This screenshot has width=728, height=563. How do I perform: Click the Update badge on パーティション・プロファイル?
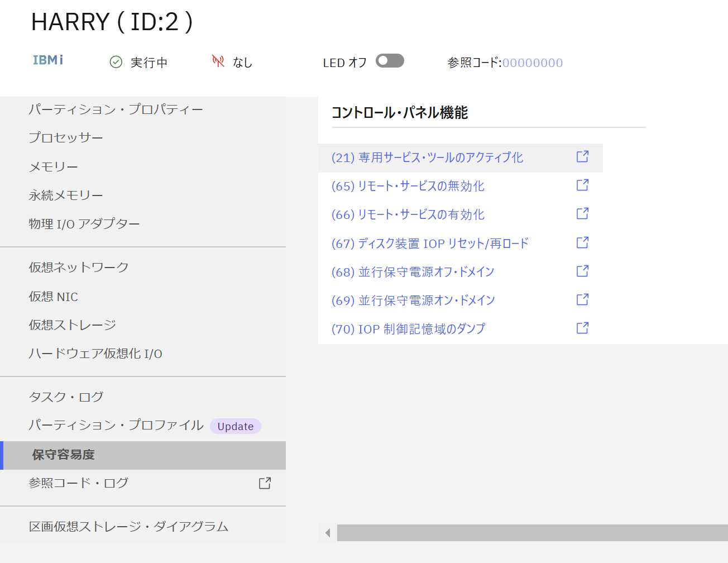point(236,426)
